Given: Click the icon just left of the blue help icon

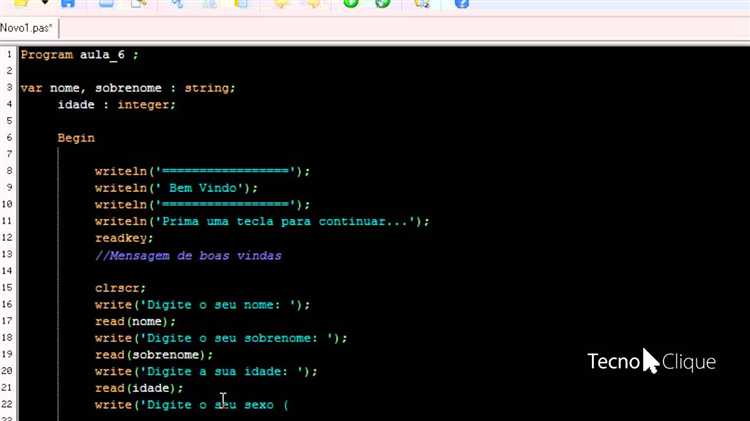Looking at the screenshot, I should pos(422,4).
